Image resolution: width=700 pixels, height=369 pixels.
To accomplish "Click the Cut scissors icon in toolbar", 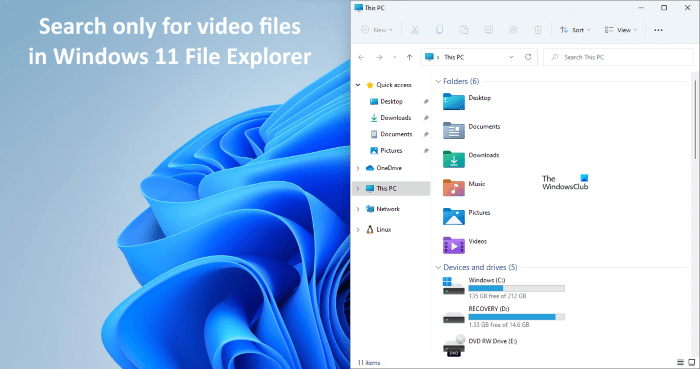I will coord(415,30).
